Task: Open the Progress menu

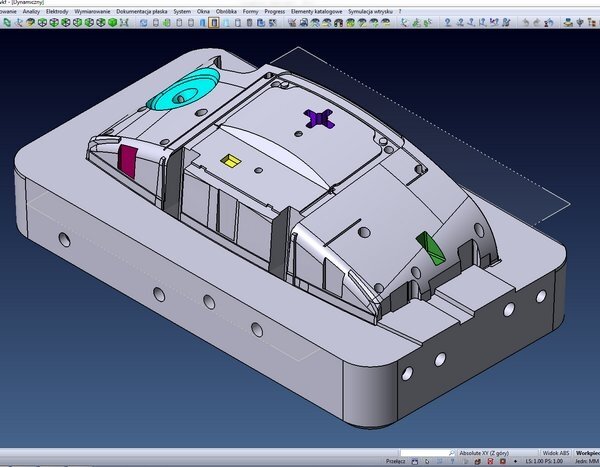Action: (275, 11)
